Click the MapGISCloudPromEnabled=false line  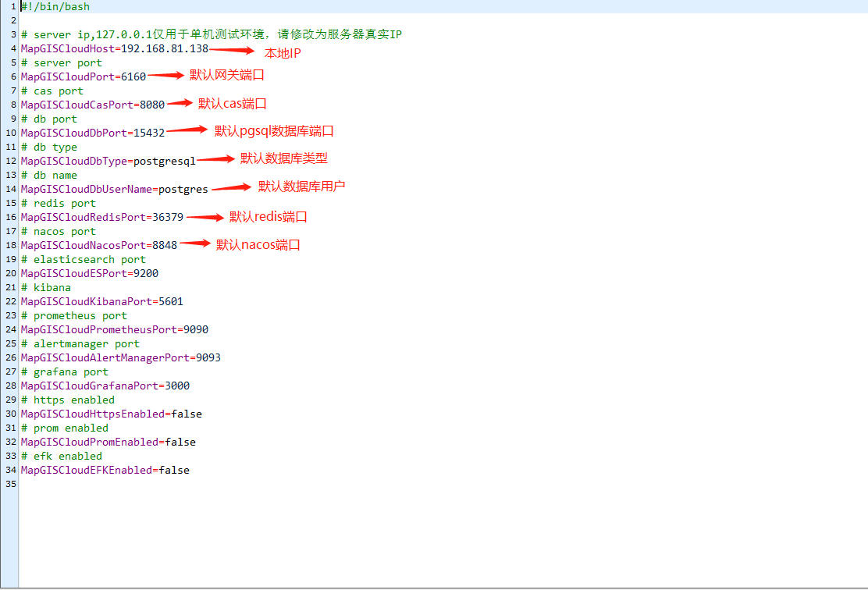pyautogui.click(x=108, y=442)
